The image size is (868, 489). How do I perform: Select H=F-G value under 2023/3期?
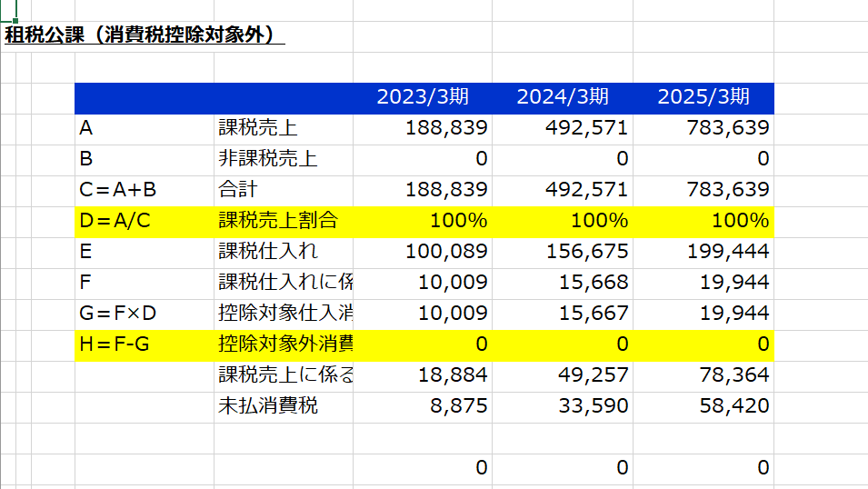coord(423,344)
